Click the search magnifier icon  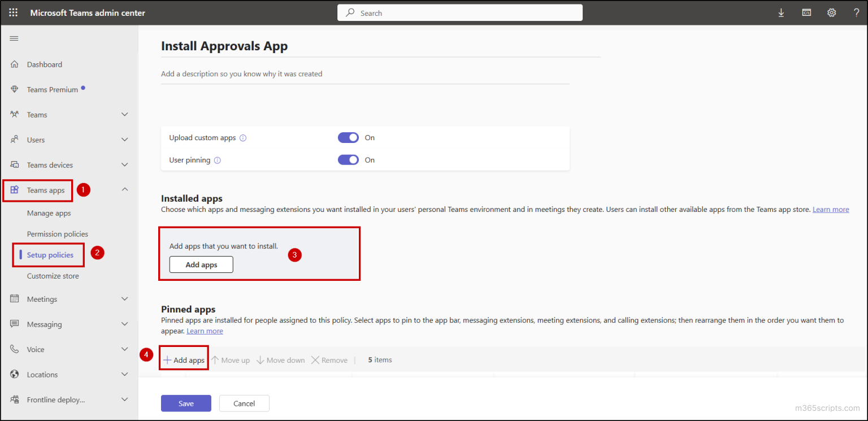point(350,12)
